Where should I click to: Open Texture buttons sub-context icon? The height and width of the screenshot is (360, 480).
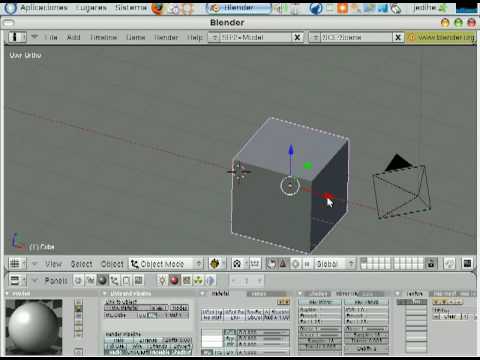coord(186,280)
